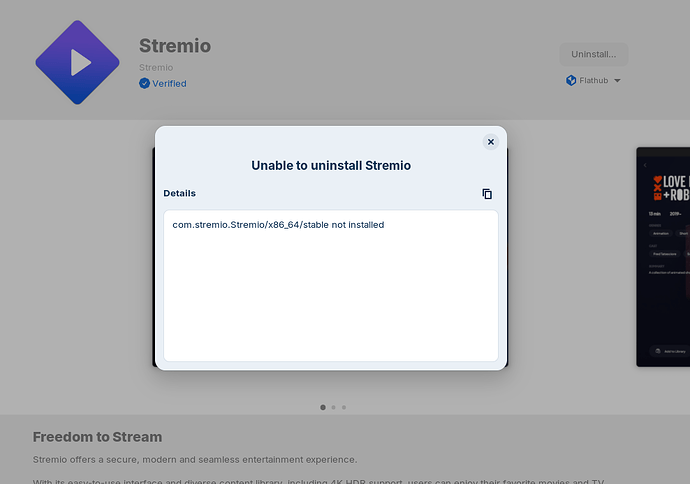Viewport: 690px width, 484px height.
Task: Click the error message text area
Action: pyautogui.click(x=331, y=286)
